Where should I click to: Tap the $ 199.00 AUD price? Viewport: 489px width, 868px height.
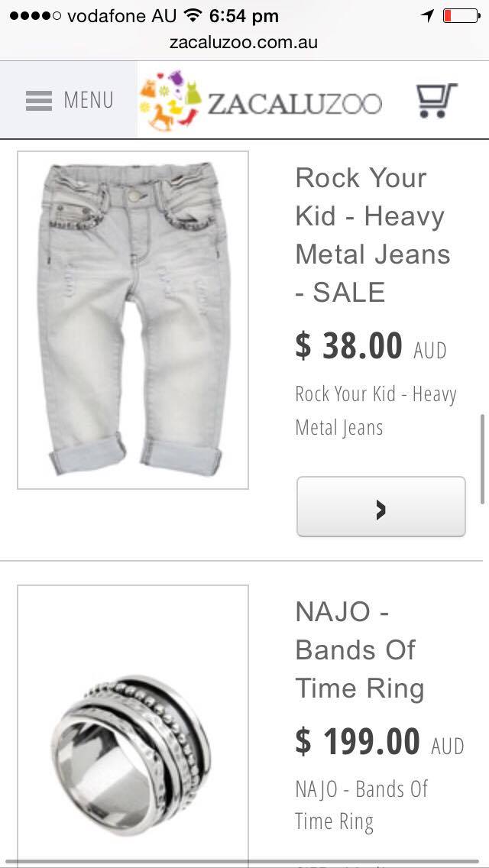coord(379,742)
